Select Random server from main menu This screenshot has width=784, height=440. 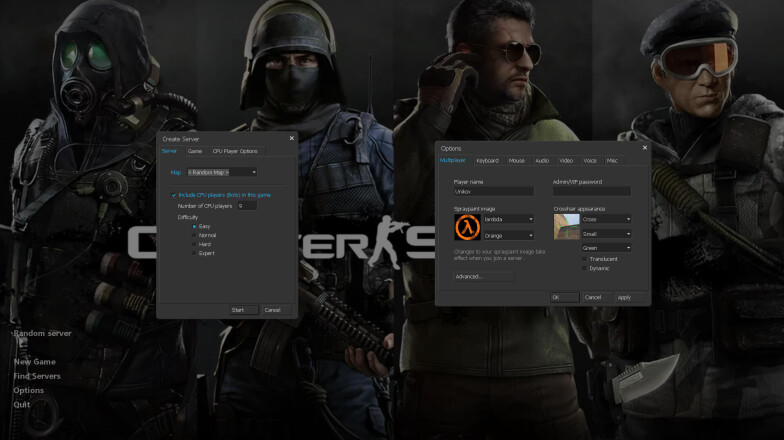[x=42, y=333]
